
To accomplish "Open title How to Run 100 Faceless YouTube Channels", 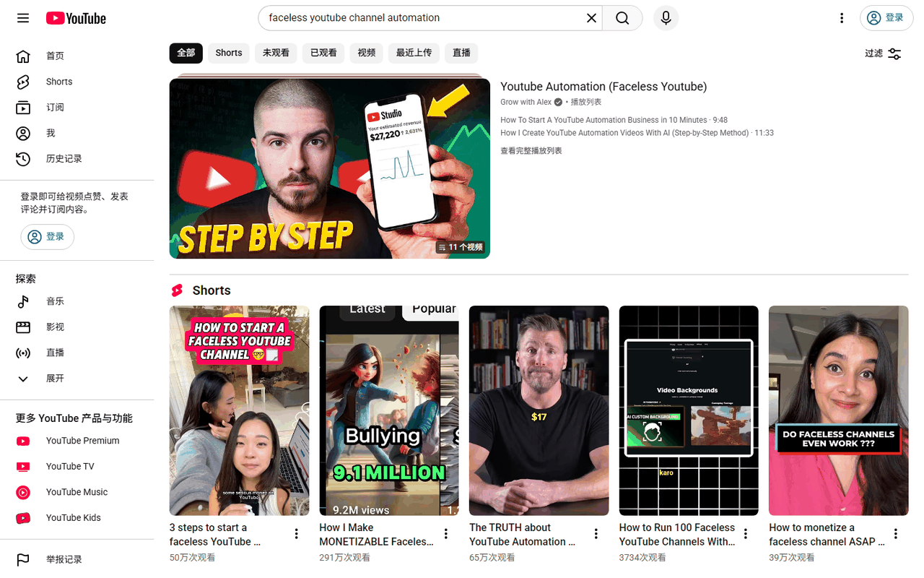I will [677, 535].
